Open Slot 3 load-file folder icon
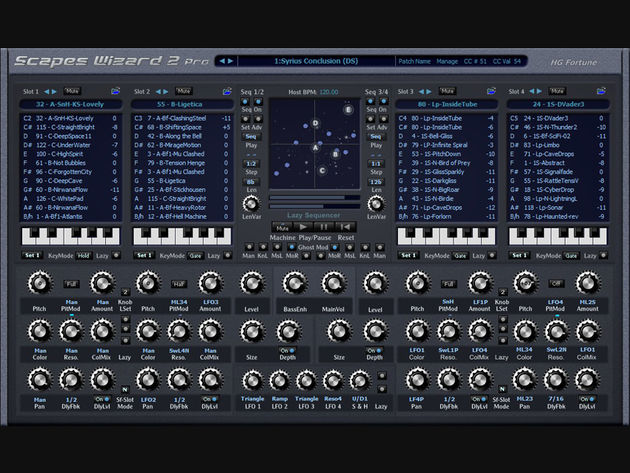The height and width of the screenshot is (473, 630). 491,91
